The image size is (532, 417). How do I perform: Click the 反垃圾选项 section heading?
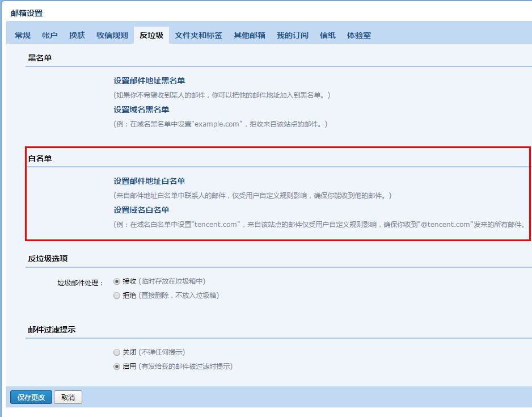click(x=48, y=259)
